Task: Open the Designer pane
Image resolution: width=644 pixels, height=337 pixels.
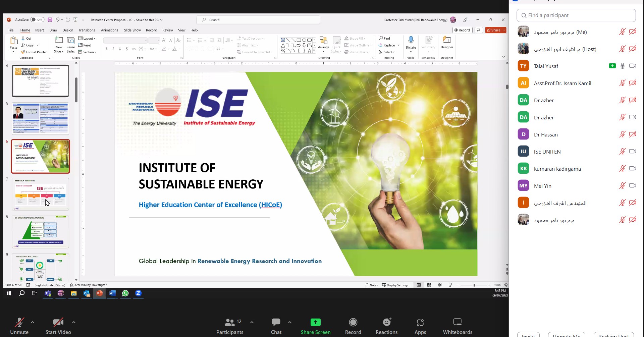Action: pos(447,43)
